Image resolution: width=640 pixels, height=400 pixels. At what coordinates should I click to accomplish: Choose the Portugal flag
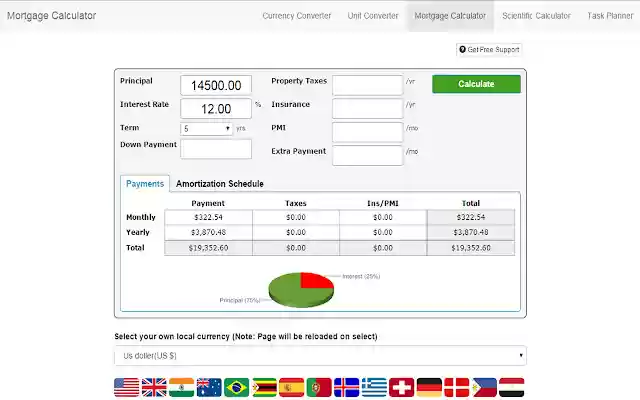[x=319, y=387]
